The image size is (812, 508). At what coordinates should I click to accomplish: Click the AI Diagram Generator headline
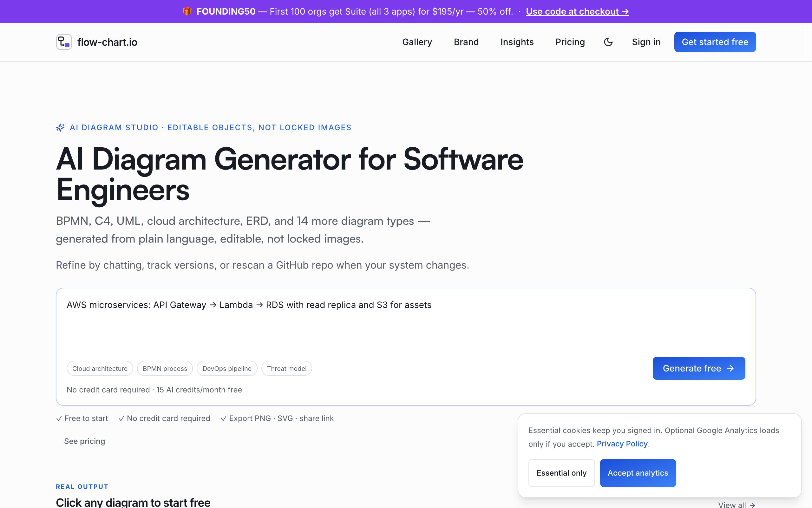click(x=289, y=174)
